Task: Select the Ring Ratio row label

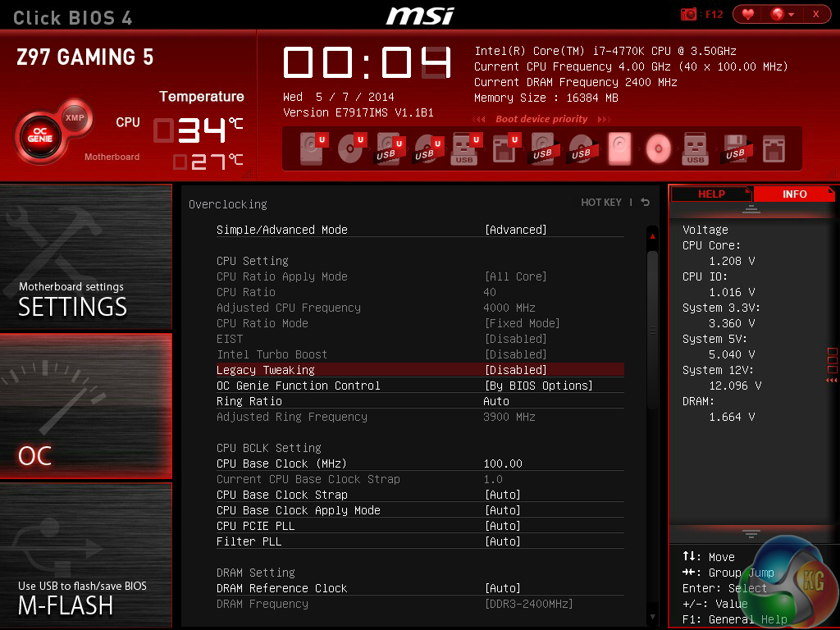Action: [x=249, y=400]
